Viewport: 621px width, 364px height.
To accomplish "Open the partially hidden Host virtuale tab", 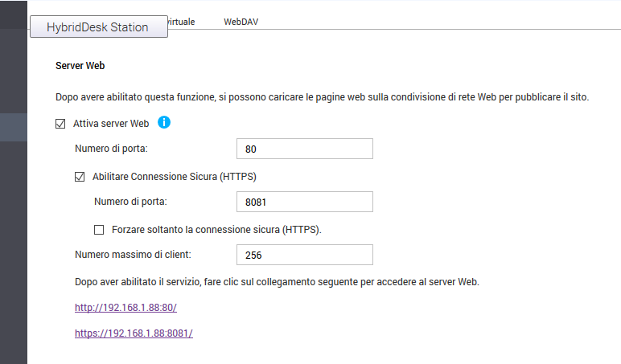I will 182,22.
